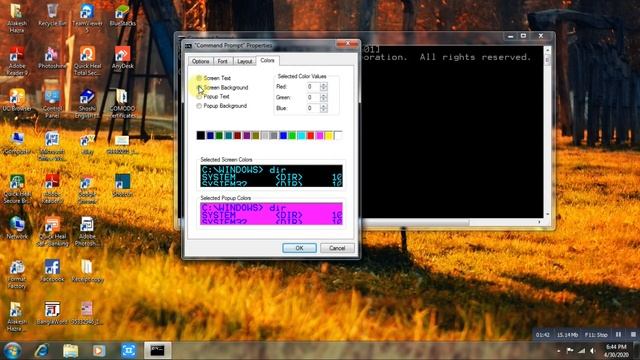
Task: Select the Adobe Reader 9 shortcut
Action: (x=17, y=61)
